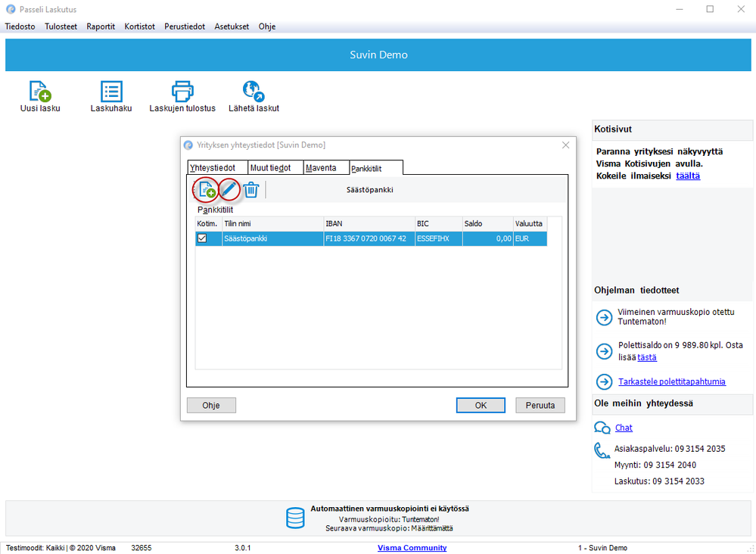
Task: Click the IBAN value FI18 3367 0720 0067 42
Action: coord(369,238)
